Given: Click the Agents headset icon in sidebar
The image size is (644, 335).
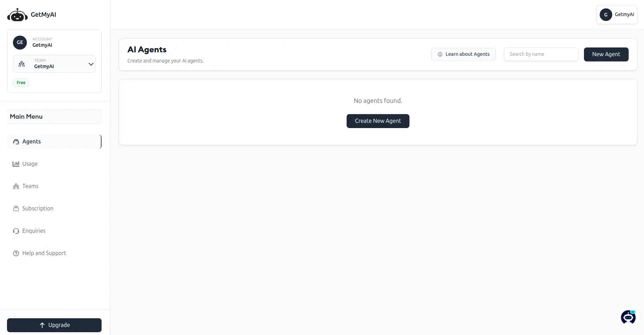Looking at the screenshot, I should coord(16,142).
